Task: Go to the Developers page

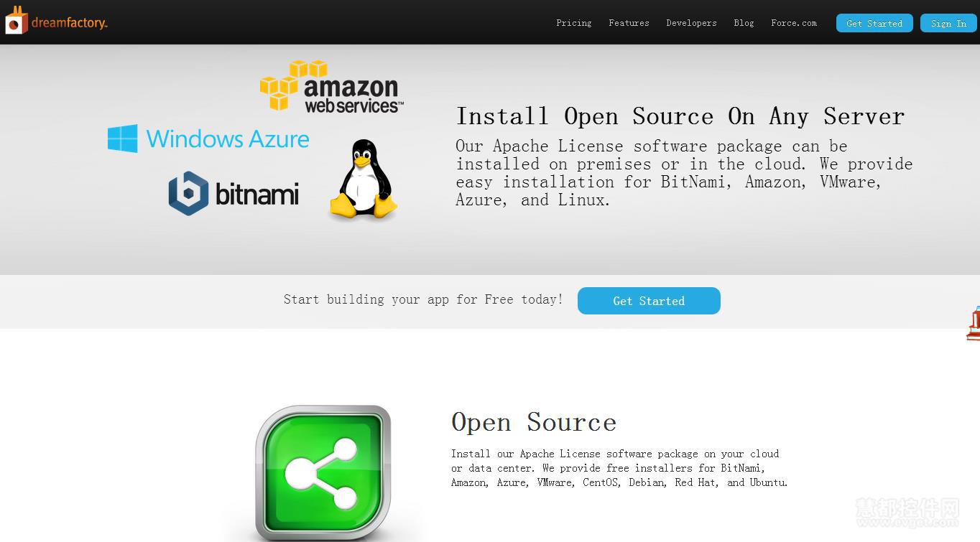Action: click(x=691, y=23)
